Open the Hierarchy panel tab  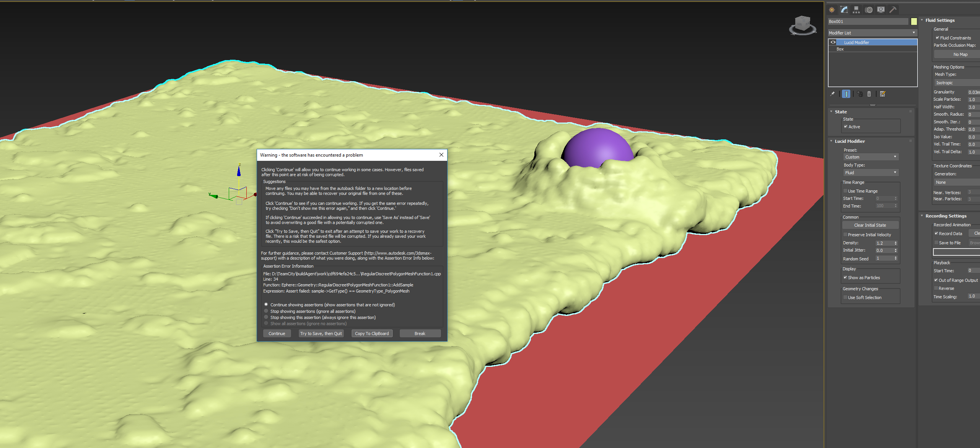tap(856, 10)
